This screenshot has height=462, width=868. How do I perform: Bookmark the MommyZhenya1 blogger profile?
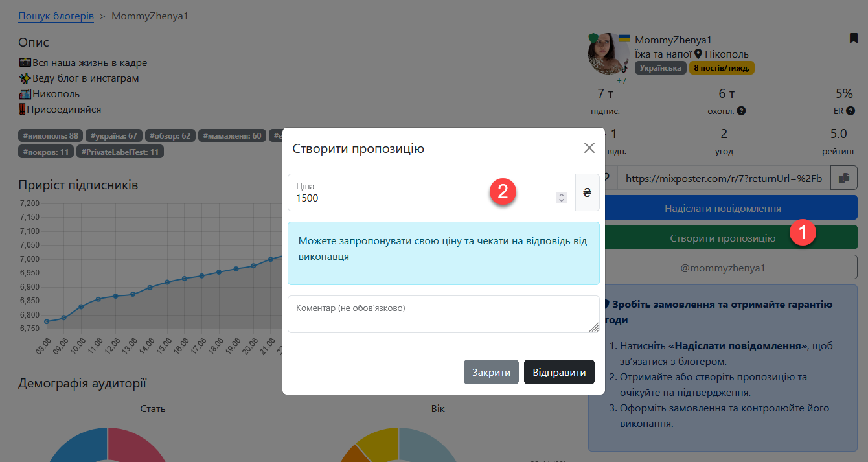coord(853,39)
